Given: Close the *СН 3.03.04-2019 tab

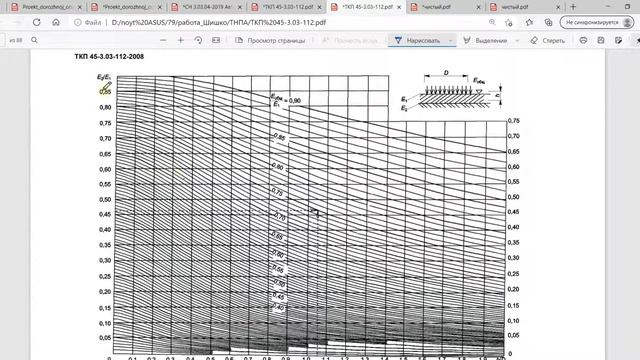Looking at the screenshot, I should [240, 7].
